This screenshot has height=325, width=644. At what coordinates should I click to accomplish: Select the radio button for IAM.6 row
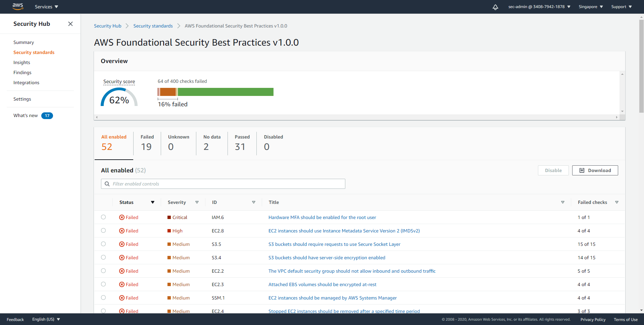click(103, 217)
